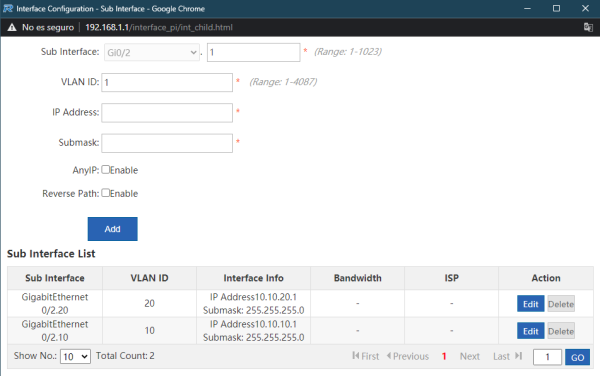
Task: Open the Show No. dropdown
Action: point(75,356)
